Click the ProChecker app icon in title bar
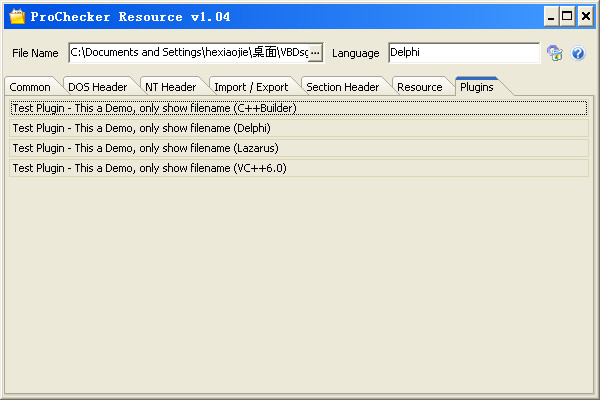Image resolution: width=600 pixels, height=400 pixels. point(16,16)
